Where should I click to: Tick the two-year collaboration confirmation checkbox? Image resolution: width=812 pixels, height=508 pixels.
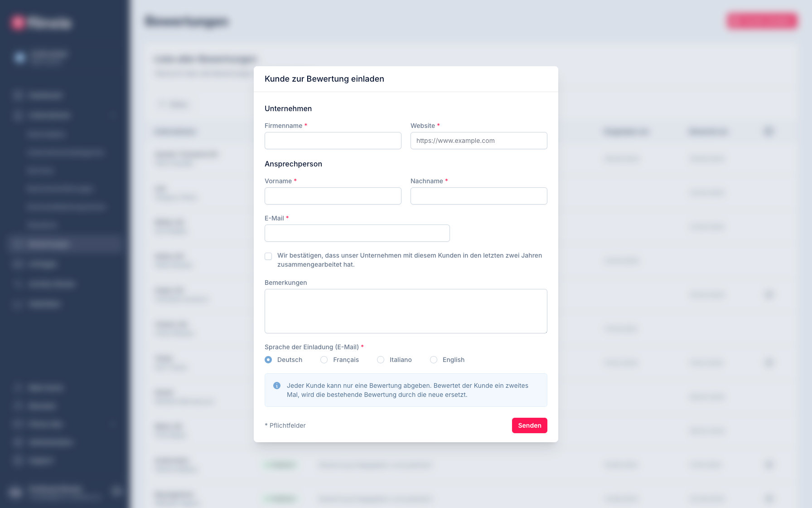tap(268, 256)
